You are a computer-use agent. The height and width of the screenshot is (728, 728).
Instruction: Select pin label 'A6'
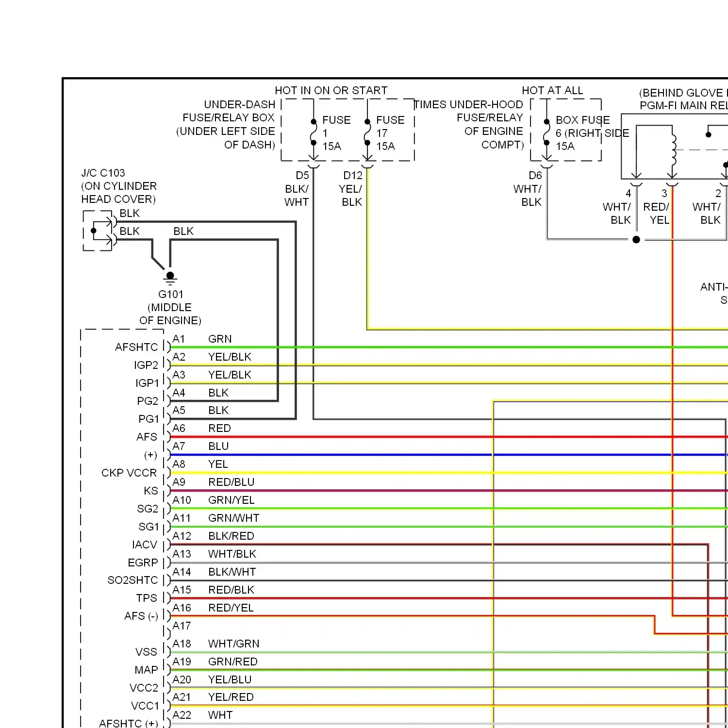pyautogui.click(x=179, y=428)
